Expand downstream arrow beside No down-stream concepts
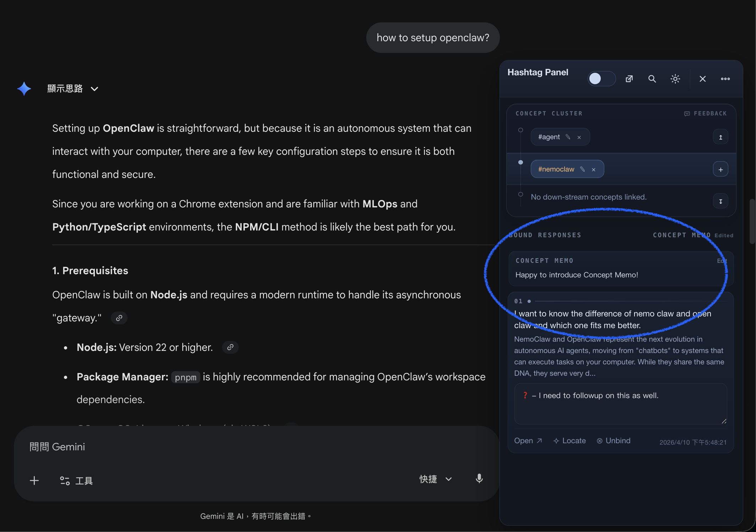The width and height of the screenshot is (756, 532). 720,201
